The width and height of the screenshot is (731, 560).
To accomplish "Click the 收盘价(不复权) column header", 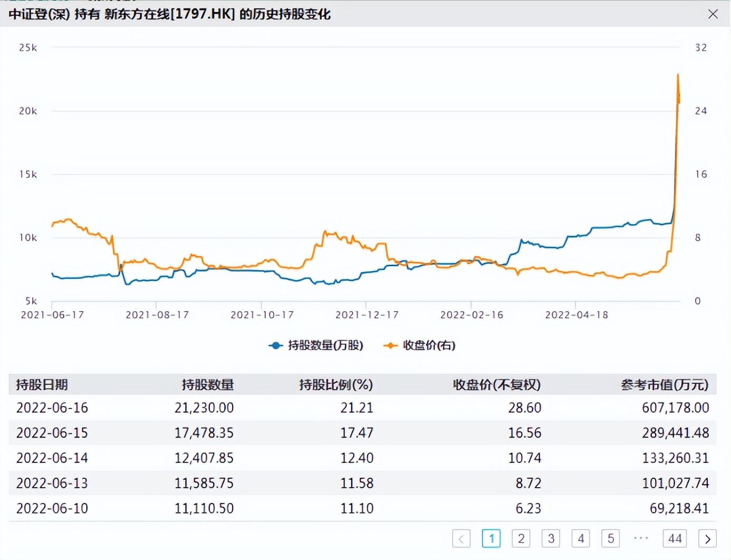I will pyautogui.click(x=497, y=385).
